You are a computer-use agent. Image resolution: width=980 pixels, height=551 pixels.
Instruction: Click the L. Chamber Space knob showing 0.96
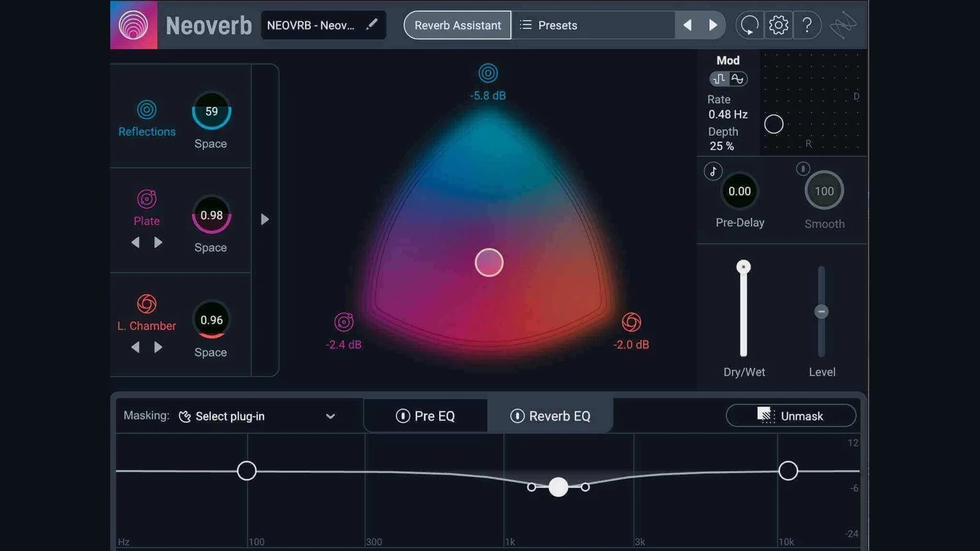pos(211,320)
